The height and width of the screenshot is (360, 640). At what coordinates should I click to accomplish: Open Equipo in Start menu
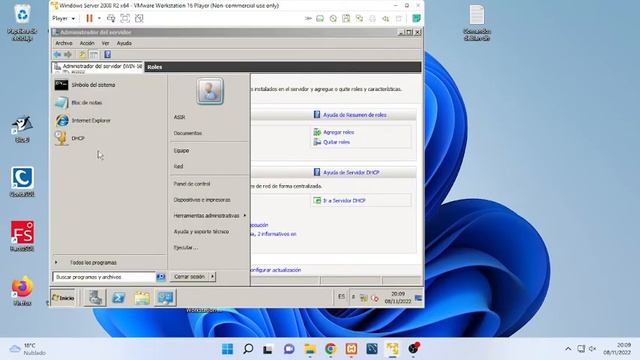(181, 151)
